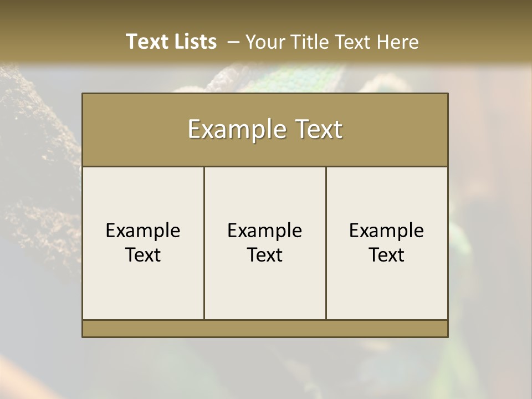The image size is (532, 399).
Task: Click blank space below middle cell text
Action: point(265,294)
